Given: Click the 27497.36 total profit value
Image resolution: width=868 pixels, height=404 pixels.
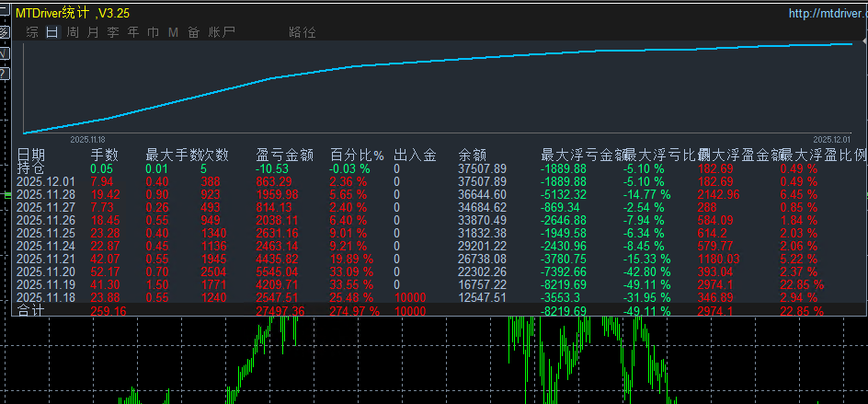Looking at the screenshot, I should 280,311.
